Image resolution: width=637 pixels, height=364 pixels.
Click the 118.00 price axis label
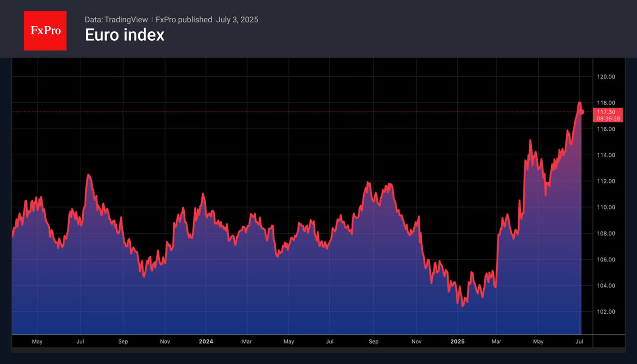point(606,103)
